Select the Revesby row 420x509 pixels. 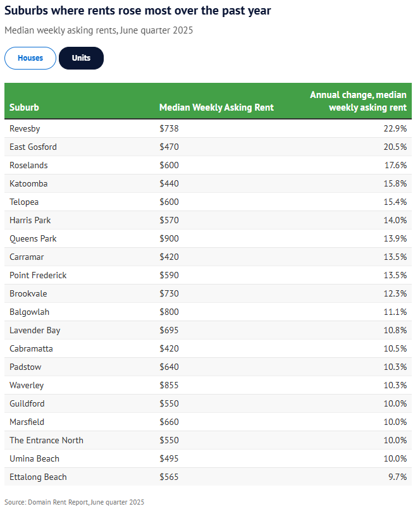208,128
